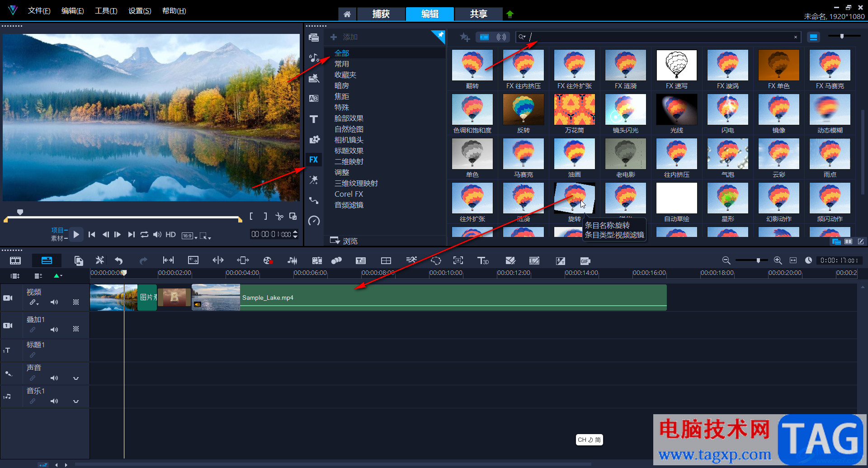Viewport: 868px width, 468px height.
Task: Open 视频 track link dropdown
Action: coord(34,303)
